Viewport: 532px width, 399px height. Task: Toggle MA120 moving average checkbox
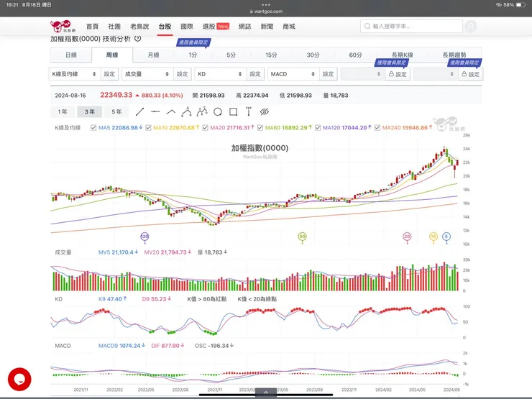click(x=318, y=127)
